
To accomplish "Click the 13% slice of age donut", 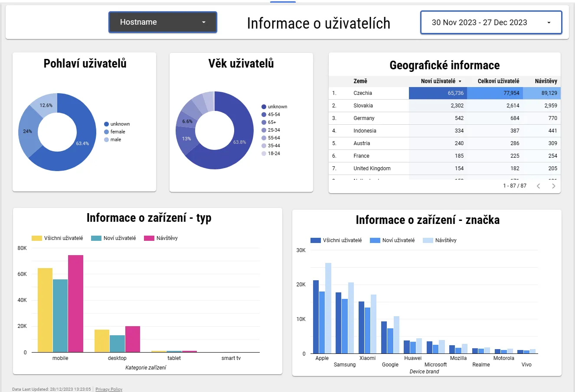I will [186, 139].
